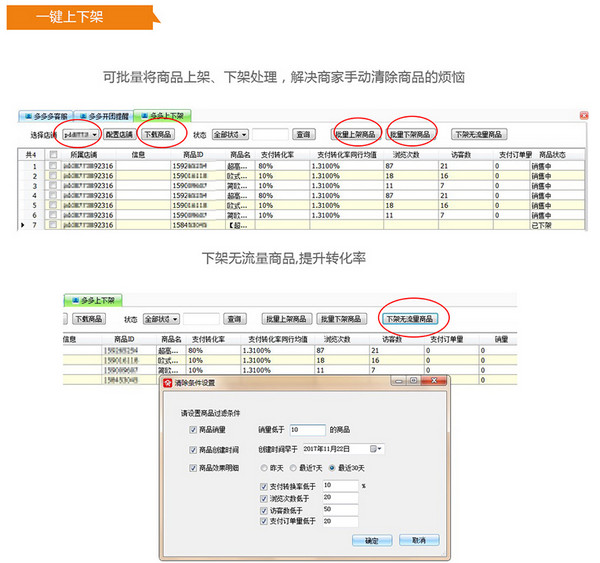
Task: Select the 最近30天 radio button
Action: 332,468
